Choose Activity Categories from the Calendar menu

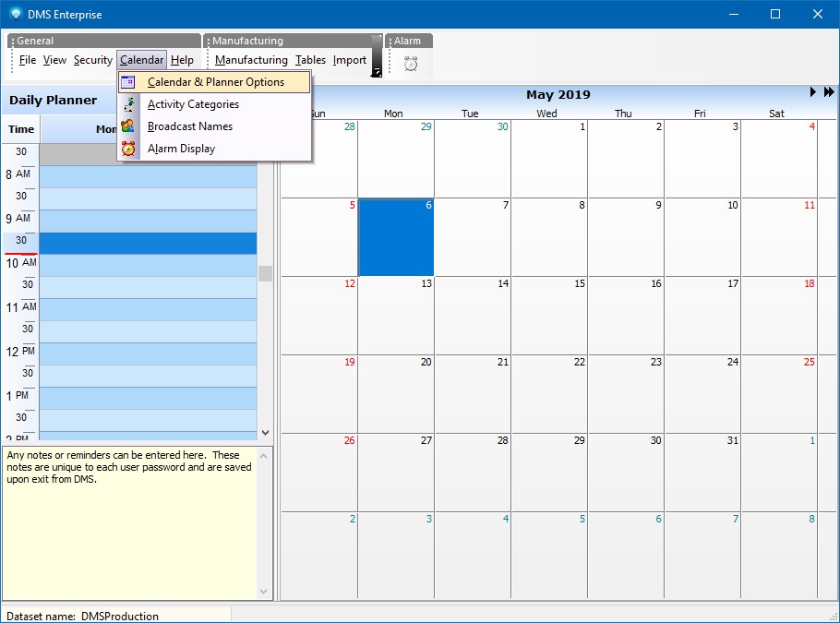tap(193, 104)
